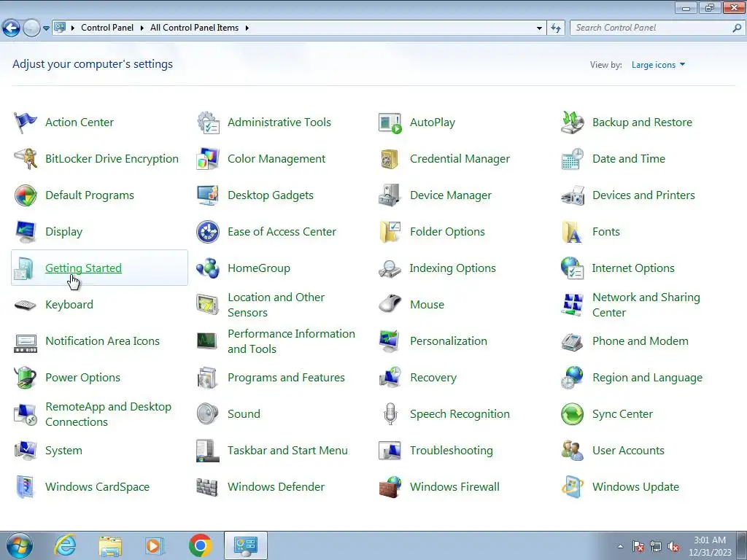
Task: Click the Ease of Access Center icon
Action: 208,232
